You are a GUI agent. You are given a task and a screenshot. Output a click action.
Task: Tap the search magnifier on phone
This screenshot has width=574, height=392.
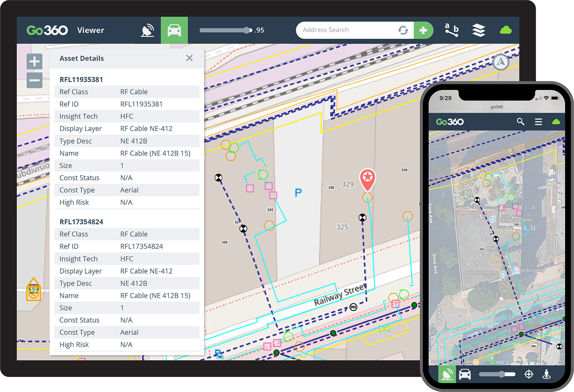coord(520,122)
